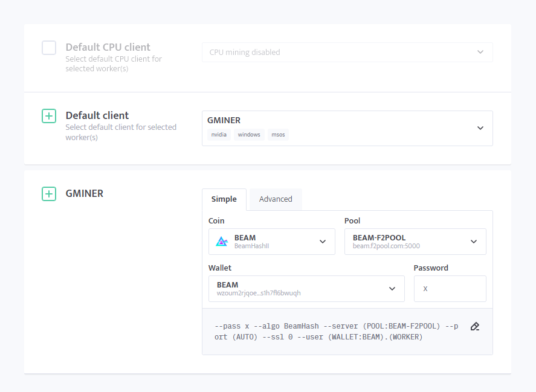Enable the Default CPU client checkbox
Screen dimensions: 536x392
49,48
